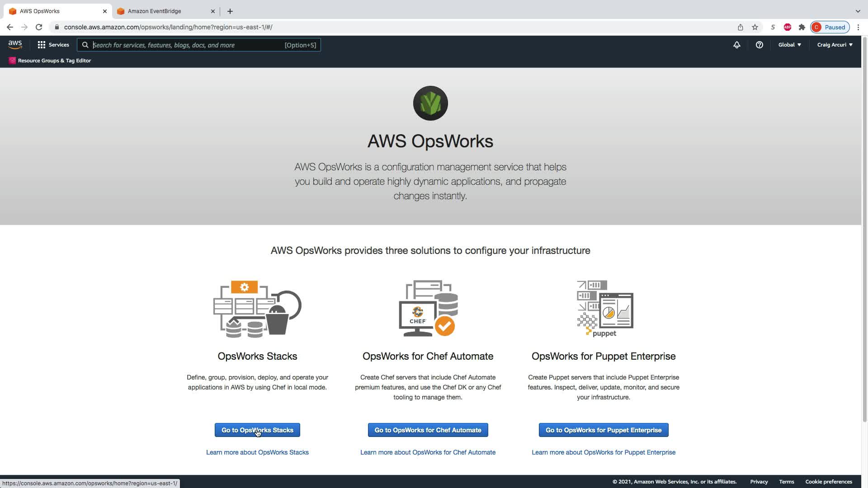Open the Services grid menu
Screen dimensions: 868x488
coord(53,45)
